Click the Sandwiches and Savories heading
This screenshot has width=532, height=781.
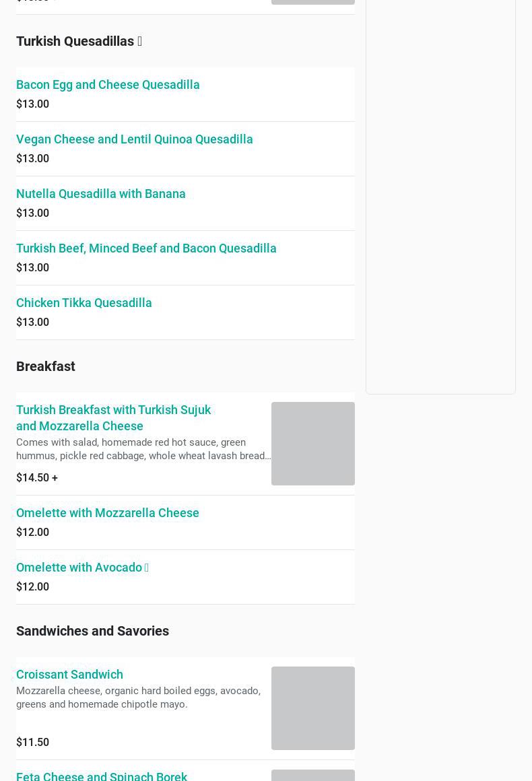(x=92, y=631)
